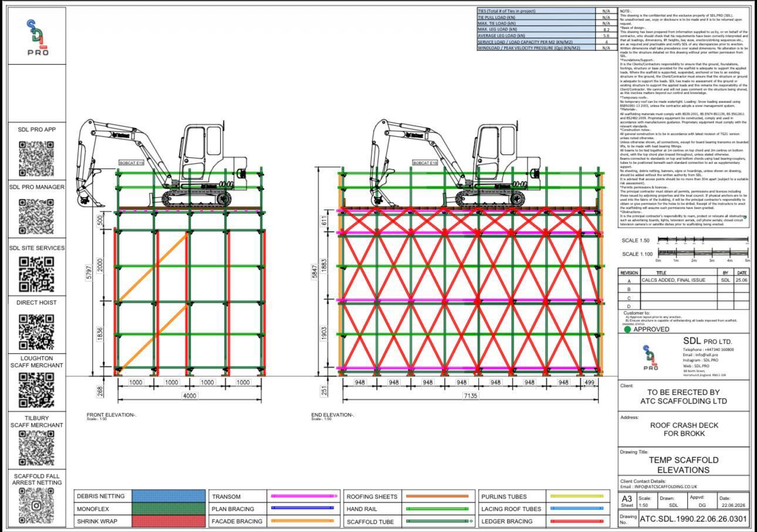Click the SDL PRO logo in the top-left corner

pyautogui.click(x=38, y=37)
